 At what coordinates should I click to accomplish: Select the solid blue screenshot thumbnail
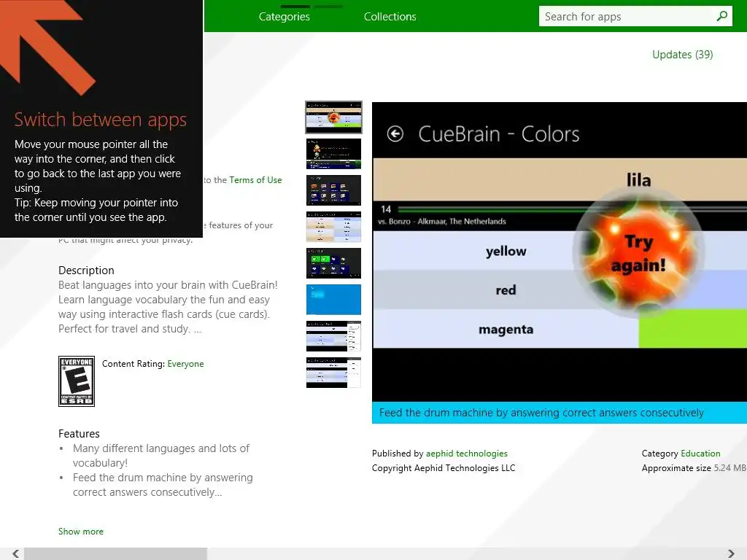(x=333, y=300)
